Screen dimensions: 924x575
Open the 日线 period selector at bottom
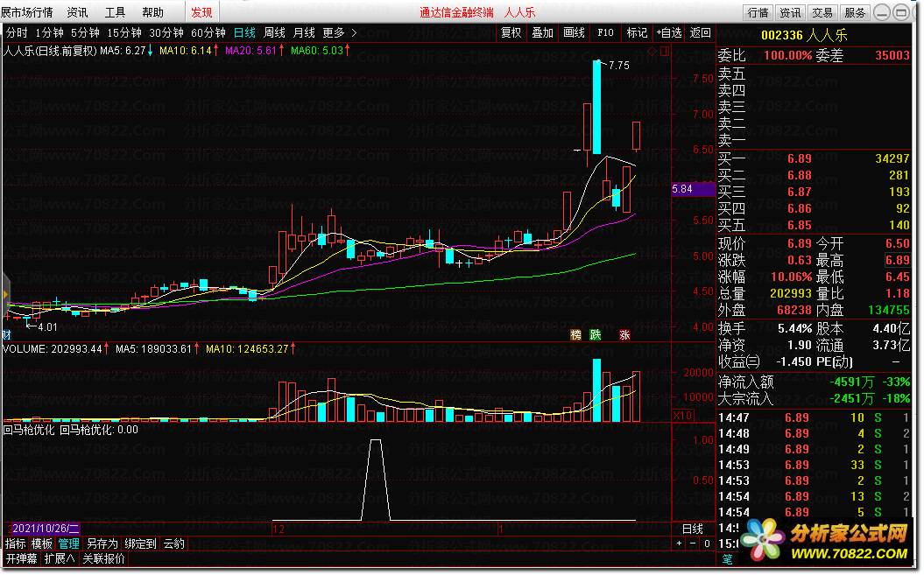click(693, 529)
